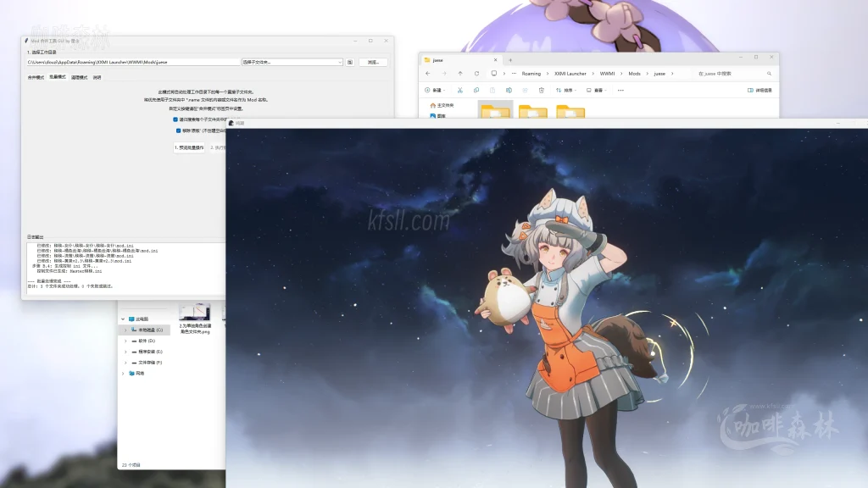Click the Delete trash icon in Explorer
The image size is (868, 488).
541,90
